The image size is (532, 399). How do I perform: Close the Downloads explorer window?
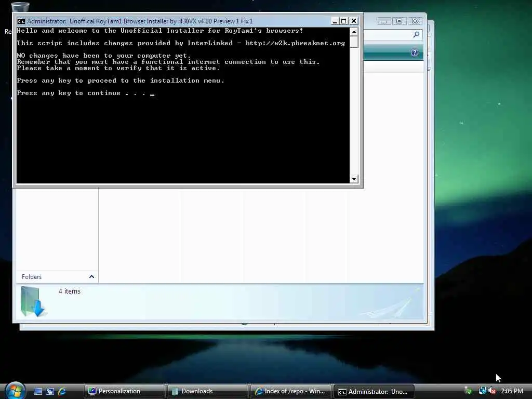click(415, 21)
